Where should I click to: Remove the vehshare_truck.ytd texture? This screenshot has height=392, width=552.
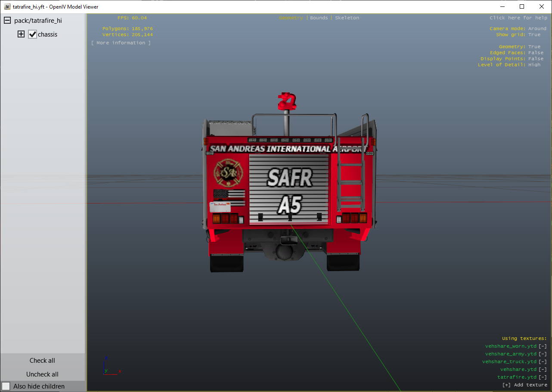tap(543, 362)
